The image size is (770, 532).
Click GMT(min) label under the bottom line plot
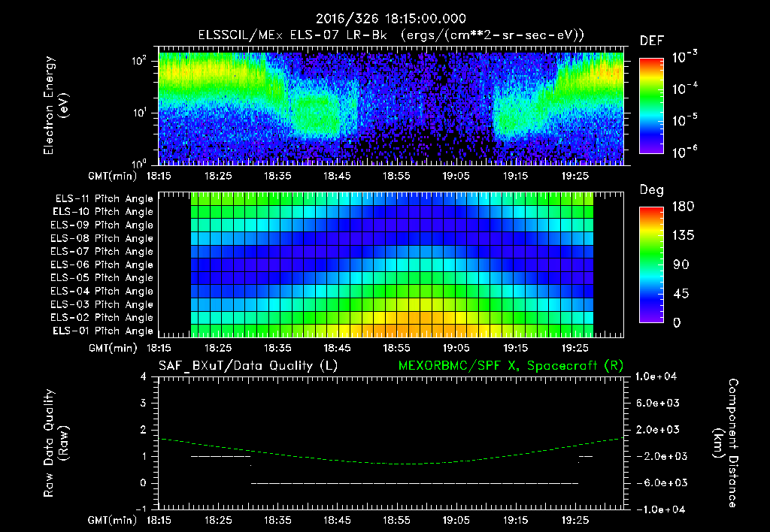click(x=112, y=520)
